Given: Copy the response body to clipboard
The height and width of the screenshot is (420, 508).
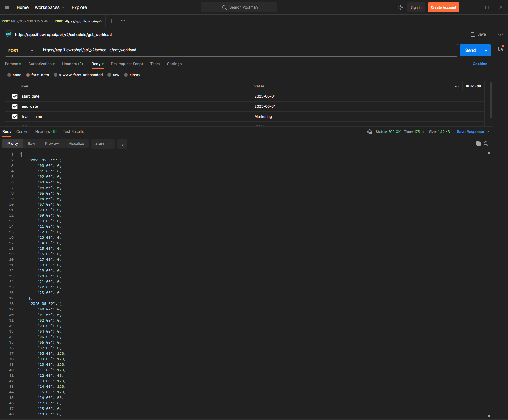Looking at the screenshot, I should pyautogui.click(x=479, y=144).
